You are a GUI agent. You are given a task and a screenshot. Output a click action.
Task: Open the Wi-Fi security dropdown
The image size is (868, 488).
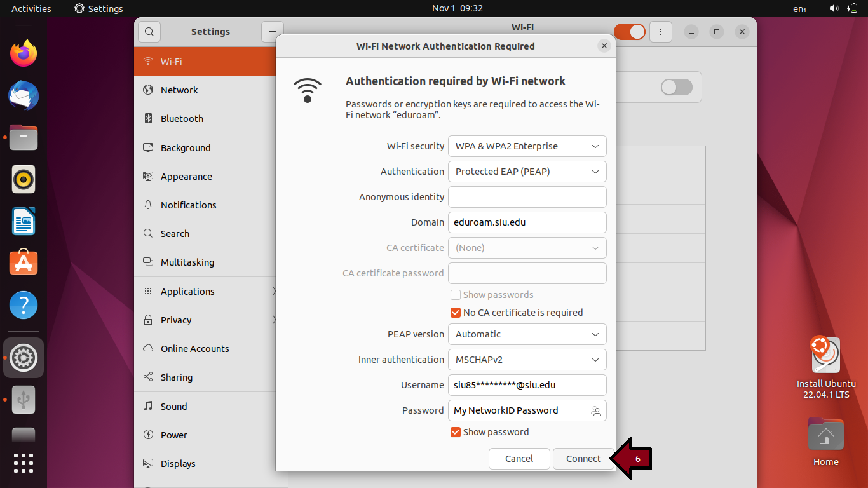527,146
